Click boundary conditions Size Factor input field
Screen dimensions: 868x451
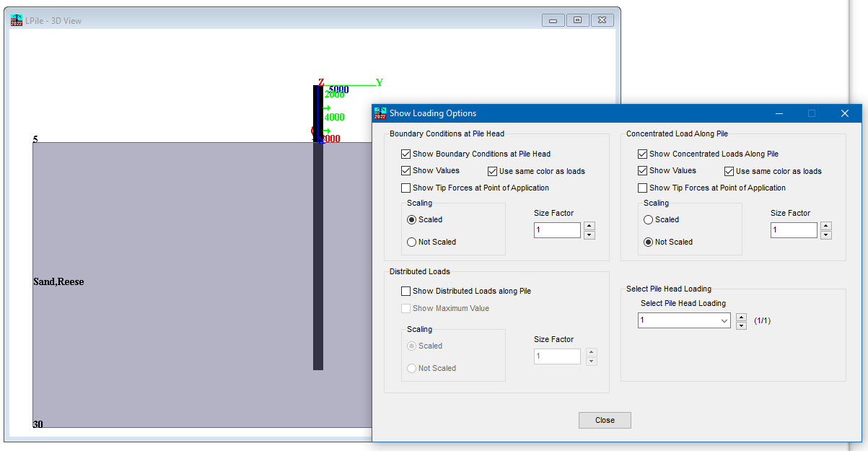point(557,230)
